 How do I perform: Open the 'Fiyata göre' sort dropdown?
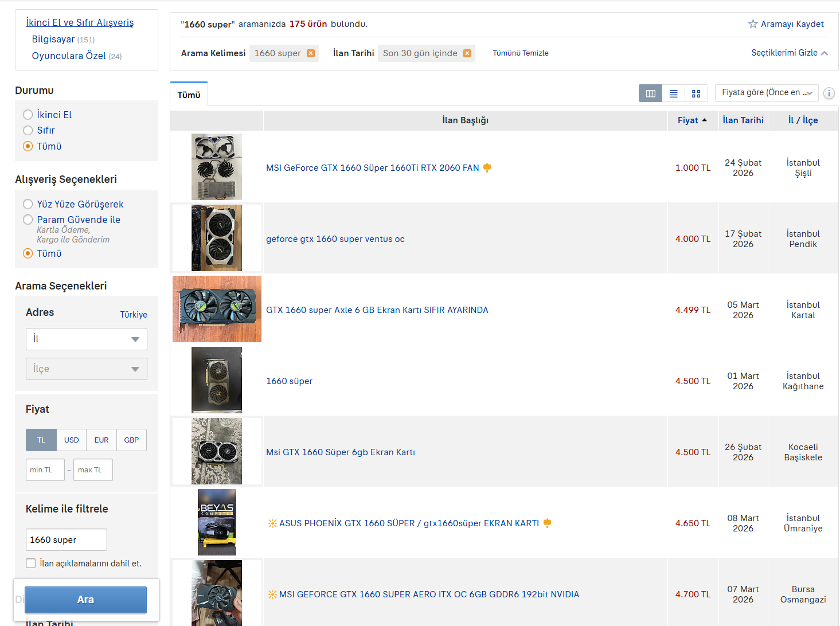pyautogui.click(x=767, y=93)
